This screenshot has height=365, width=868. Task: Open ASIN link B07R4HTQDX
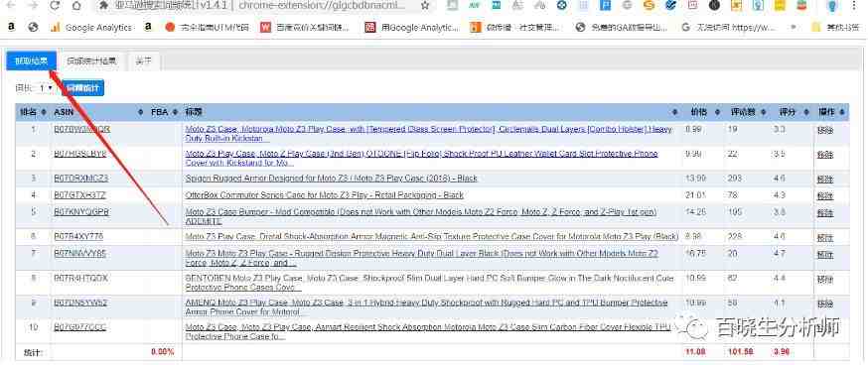[80, 278]
